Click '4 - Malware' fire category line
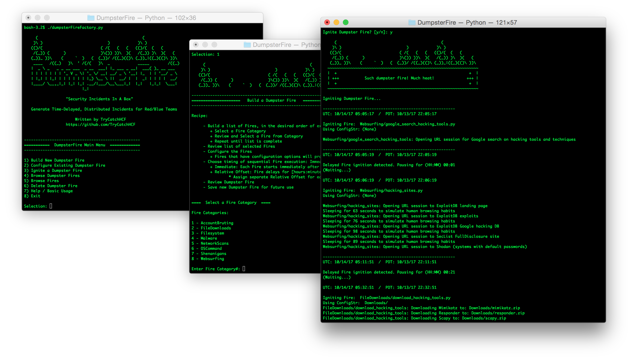This screenshot has width=644, height=358. pos(204,238)
